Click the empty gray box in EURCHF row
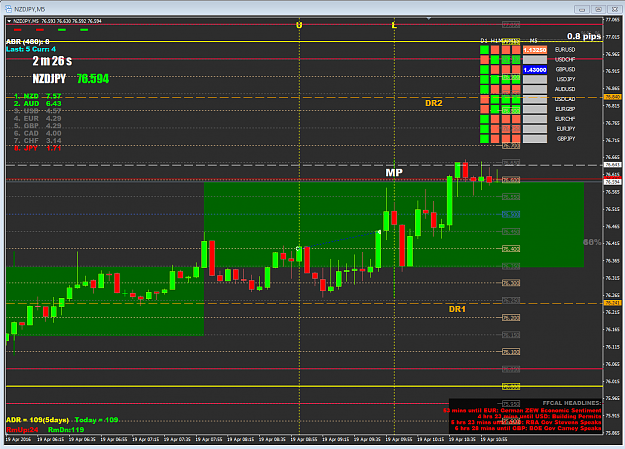Screen dimensions: 625x449 point(535,119)
